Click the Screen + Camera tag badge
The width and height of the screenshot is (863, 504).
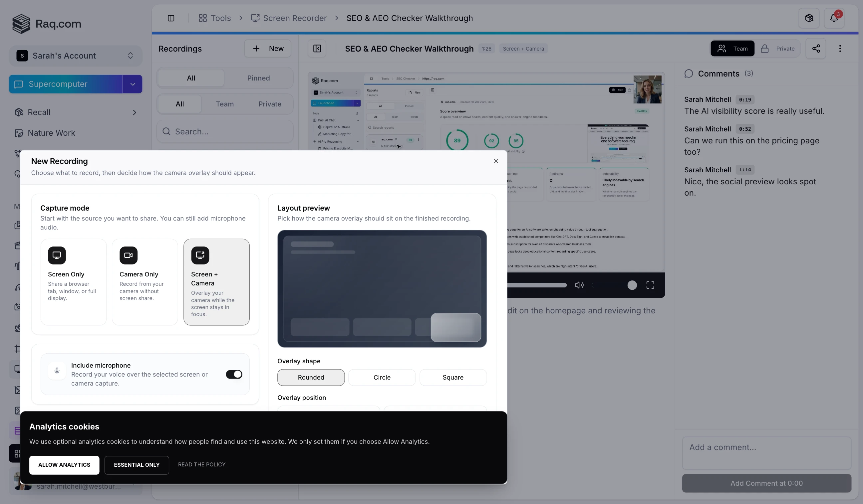[x=523, y=49]
